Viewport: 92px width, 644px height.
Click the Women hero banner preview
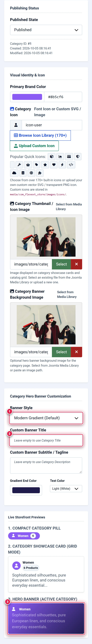point(46,619)
